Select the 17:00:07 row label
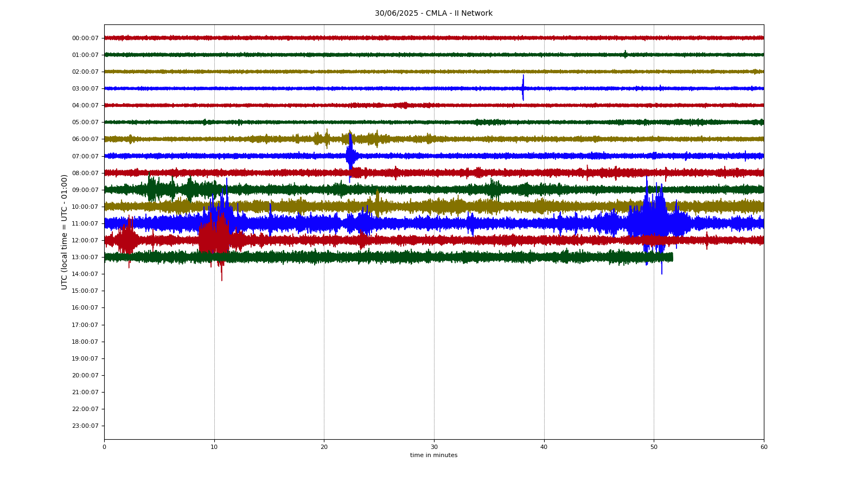The width and height of the screenshot is (868, 488). tap(85, 325)
